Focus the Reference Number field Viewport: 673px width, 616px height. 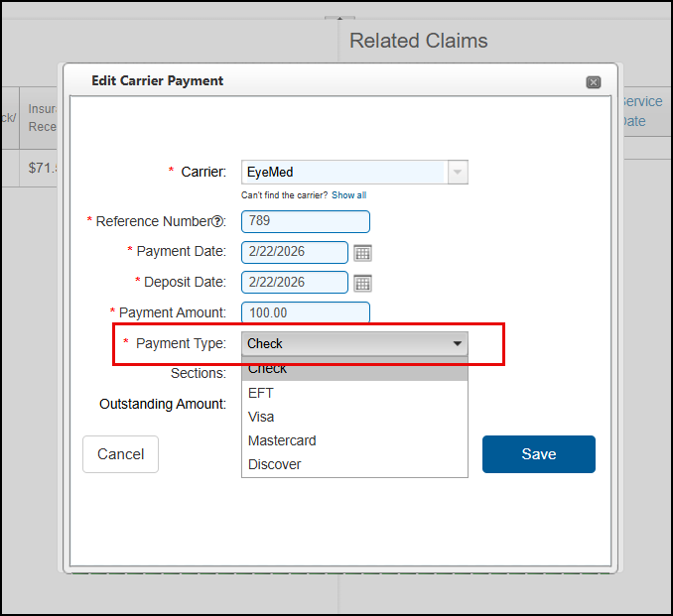(305, 221)
